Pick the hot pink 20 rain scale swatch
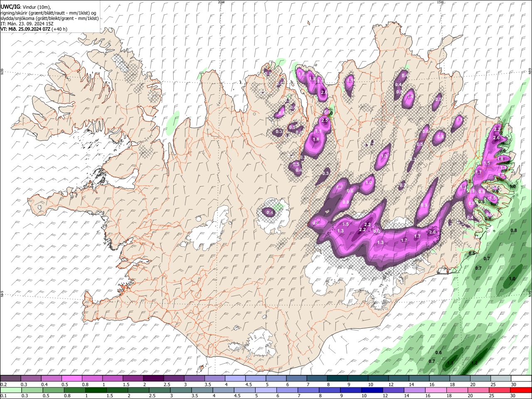 pyautogui.click(x=478, y=390)
